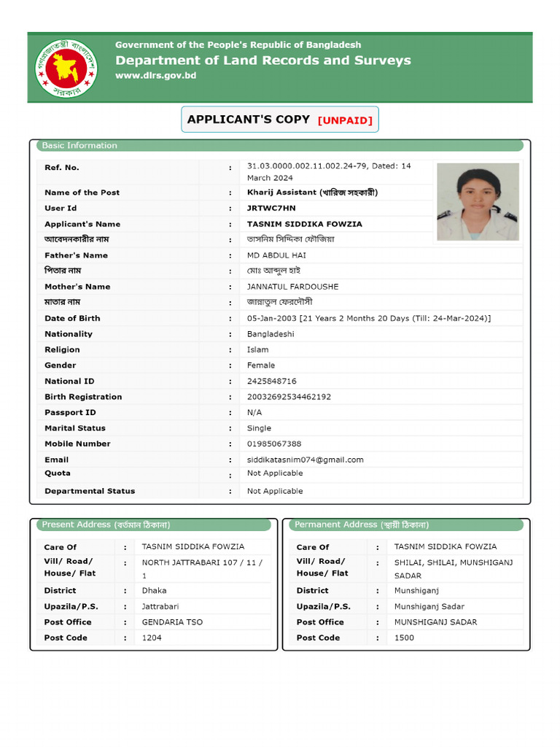Click the Bengali applicant name তাসনিম সিদ্দিকা ফৌজিয়া
The width and height of the screenshot is (560, 747).
290,239
